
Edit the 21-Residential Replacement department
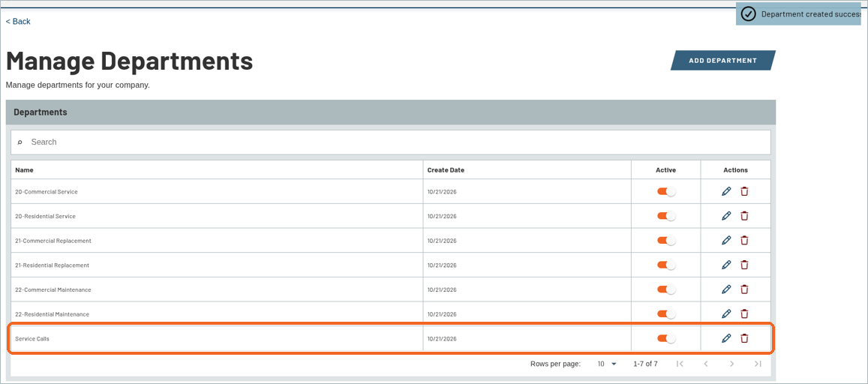tap(726, 265)
